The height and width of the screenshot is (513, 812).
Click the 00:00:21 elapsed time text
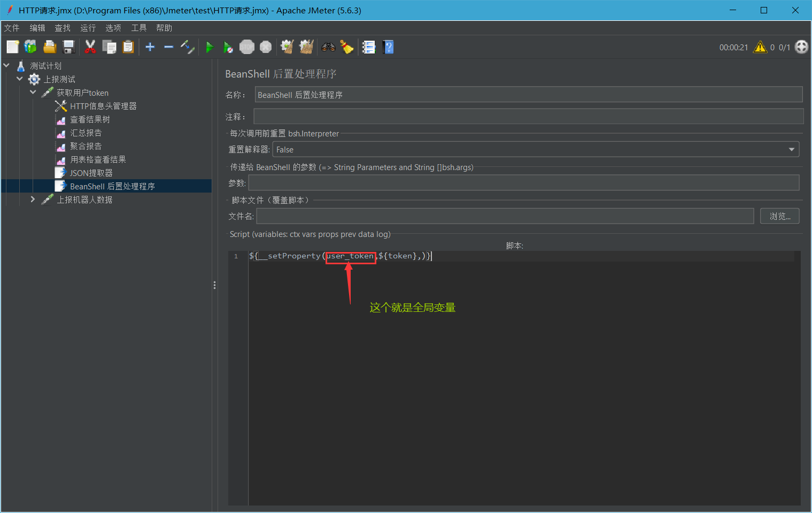733,48
